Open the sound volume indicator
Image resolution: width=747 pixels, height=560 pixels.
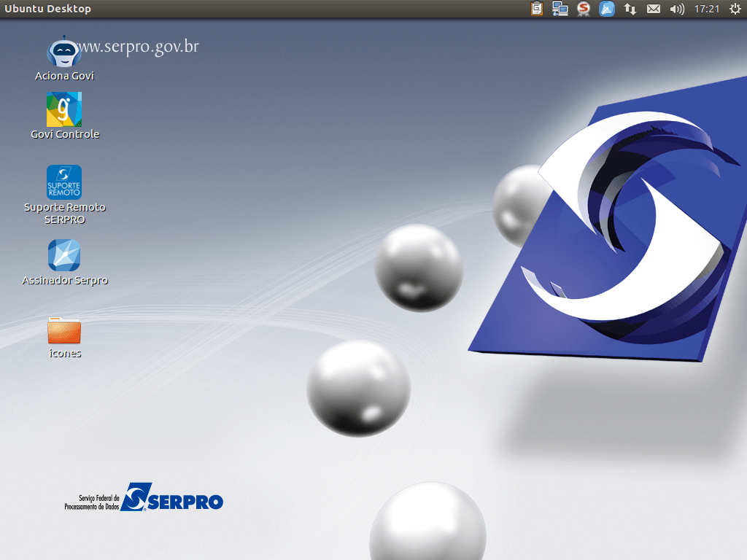(676, 9)
